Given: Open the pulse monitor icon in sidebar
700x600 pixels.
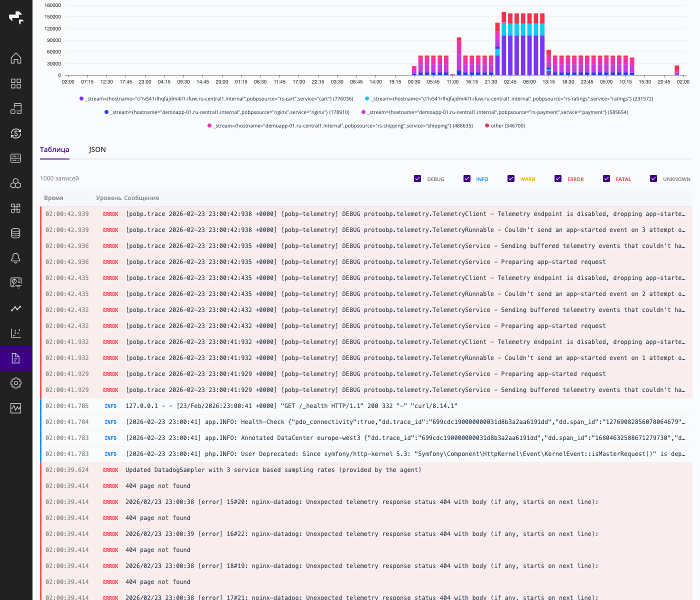Looking at the screenshot, I should click(x=16, y=408).
